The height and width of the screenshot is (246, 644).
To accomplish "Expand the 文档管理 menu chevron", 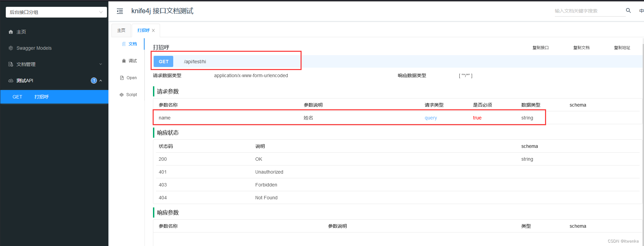I will (101, 64).
